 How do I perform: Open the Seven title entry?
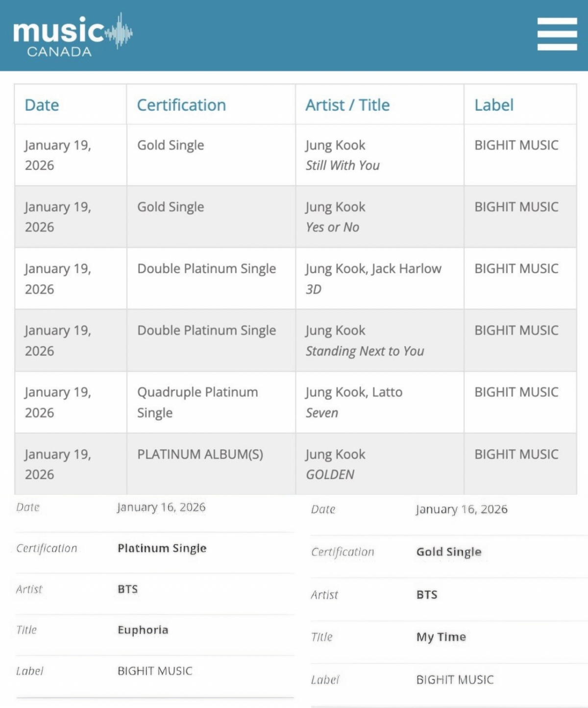tap(321, 413)
